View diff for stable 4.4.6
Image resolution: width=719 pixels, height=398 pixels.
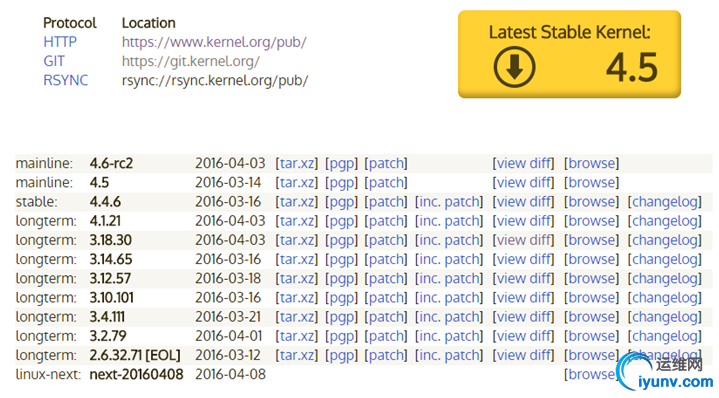click(x=523, y=202)
